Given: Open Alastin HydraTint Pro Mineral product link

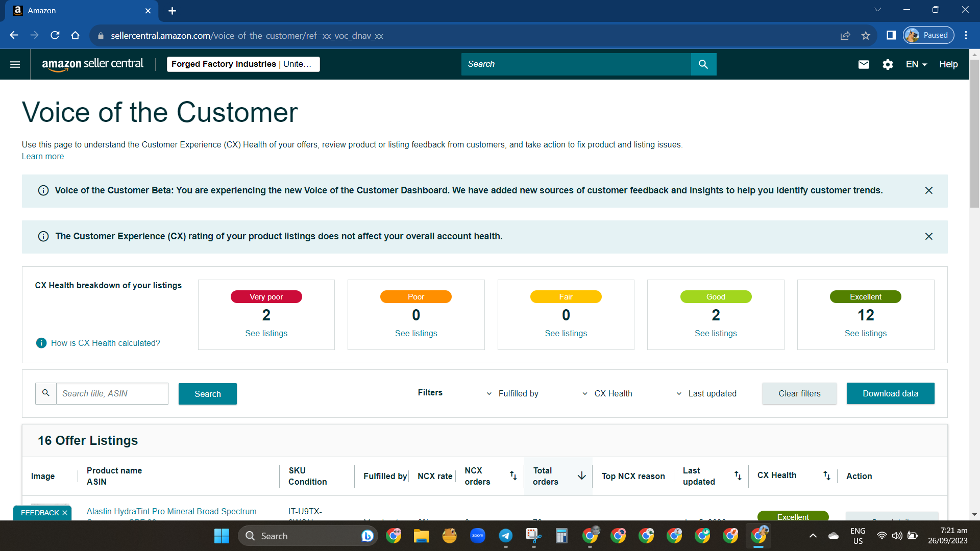Looking at the screenshot, I should click(x=171, y=511).
